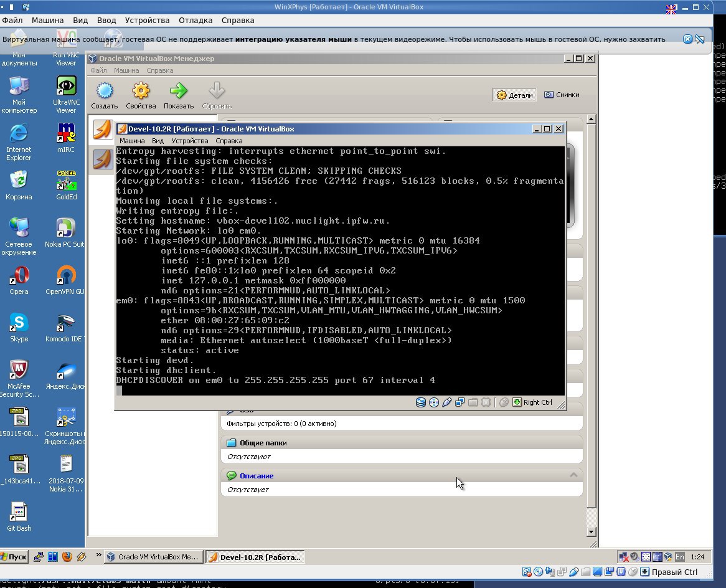Open Отладка menu in outer WinXPhys window
Viewport: 726px width, 588px height.
pos(196,21)
